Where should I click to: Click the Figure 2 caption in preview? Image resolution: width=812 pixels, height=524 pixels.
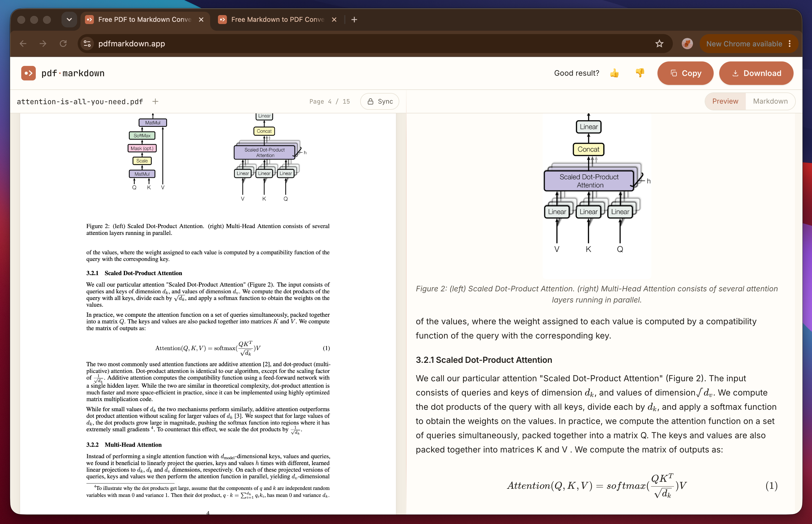click(597, 294)
